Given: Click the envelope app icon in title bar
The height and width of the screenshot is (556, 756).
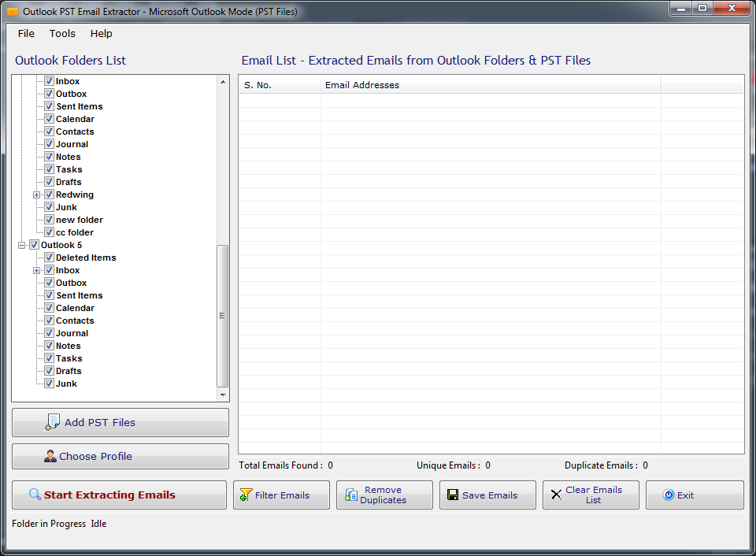Looking at the screenshot, I should tap(13, 12).
